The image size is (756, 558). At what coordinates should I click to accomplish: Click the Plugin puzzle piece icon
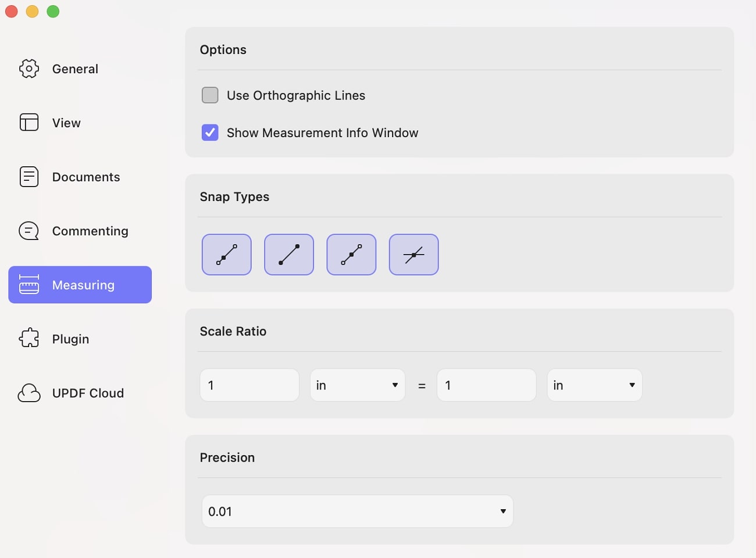tap(29, 339)
